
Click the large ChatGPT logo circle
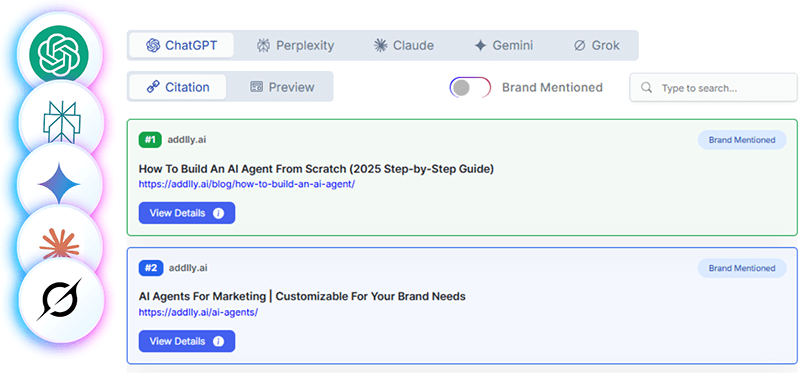tap(59, 53)
